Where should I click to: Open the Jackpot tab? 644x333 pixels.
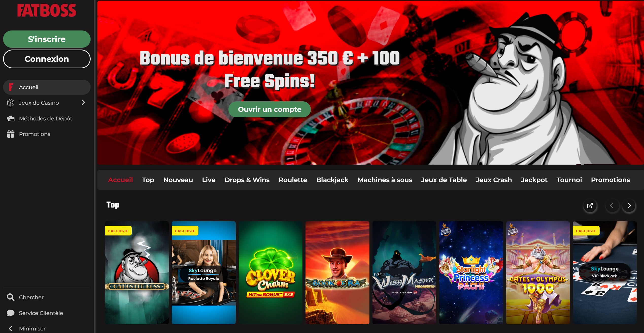(x=534, y=180)
